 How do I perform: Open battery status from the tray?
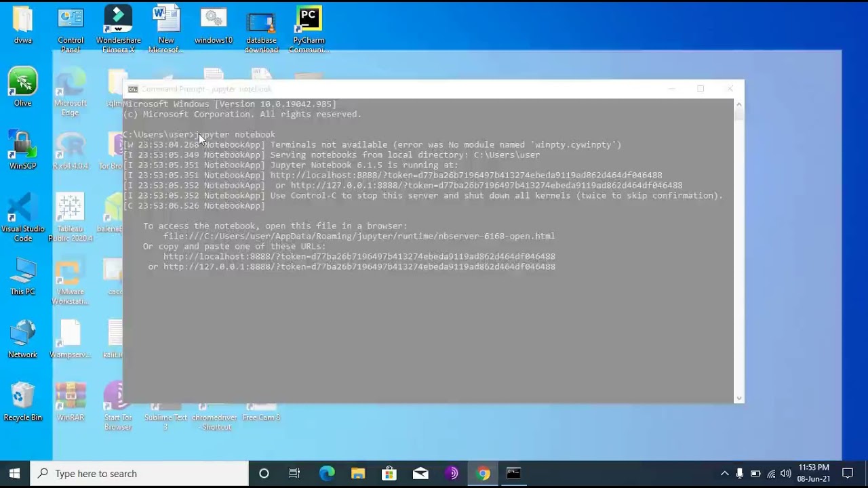[755, 473]
